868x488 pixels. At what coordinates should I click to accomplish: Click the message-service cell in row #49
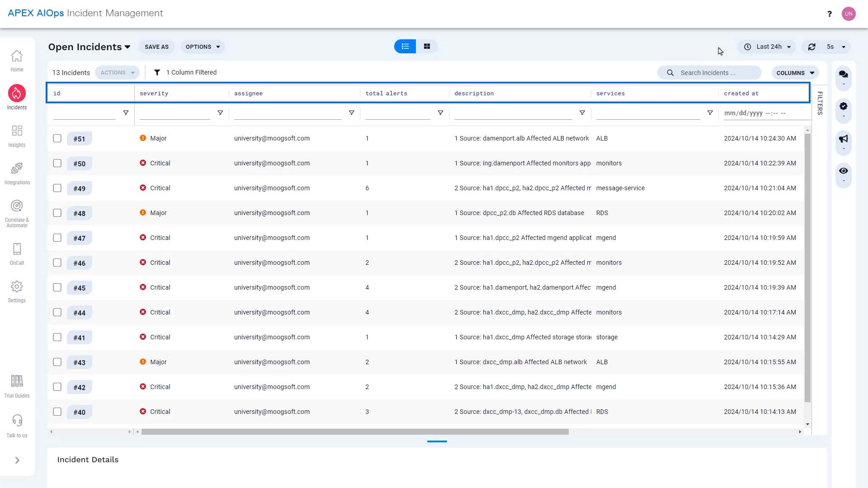[620, 188]
